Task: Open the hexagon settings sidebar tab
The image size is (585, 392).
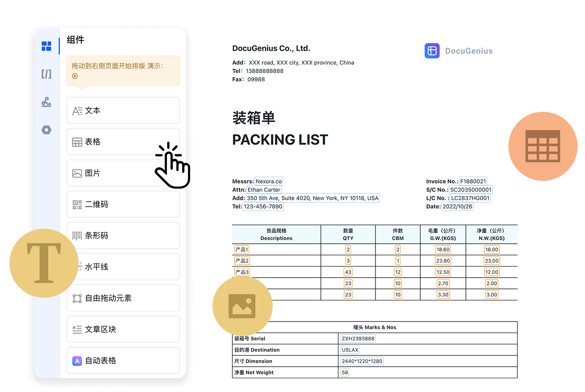Action: tap(46, 130)
